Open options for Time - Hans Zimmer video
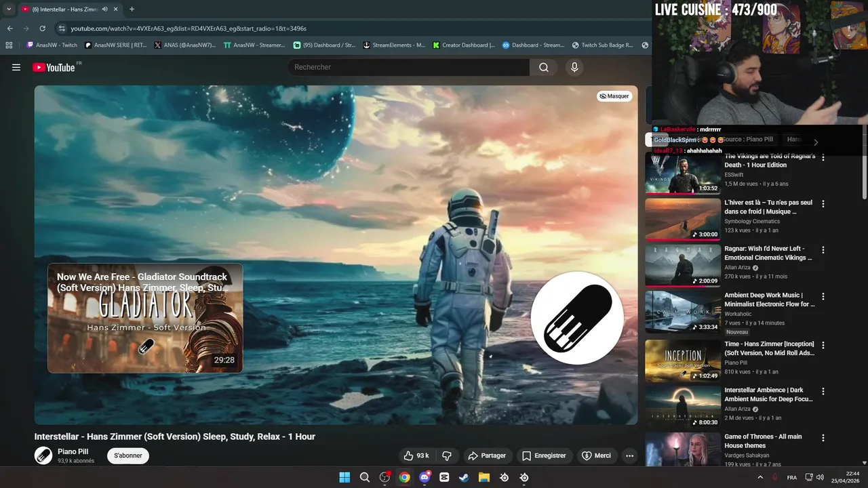The height and width of the screenshot is (488, 868). pyautogui.click(x=823, y=345)
